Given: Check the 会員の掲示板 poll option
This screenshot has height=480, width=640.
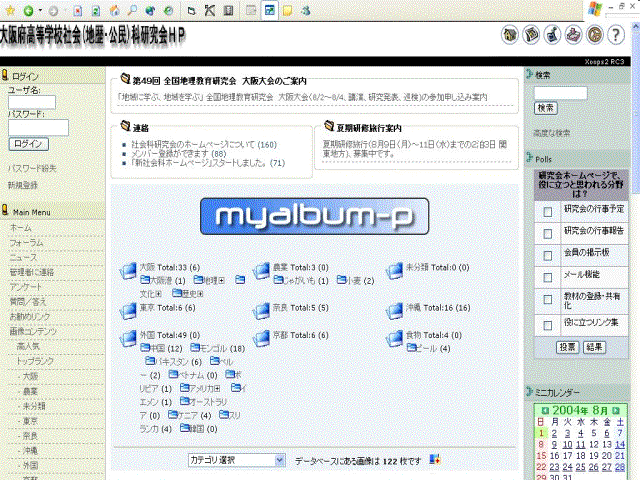Looking at the screenshot, I should [548, 256].
